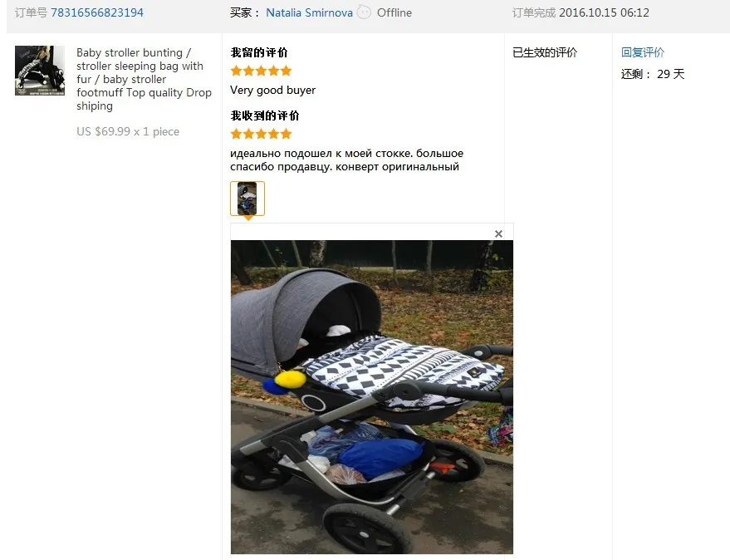Open the stroller bunting product thumbnail
This screenshot has height=560, width=730.
(40, 71)
